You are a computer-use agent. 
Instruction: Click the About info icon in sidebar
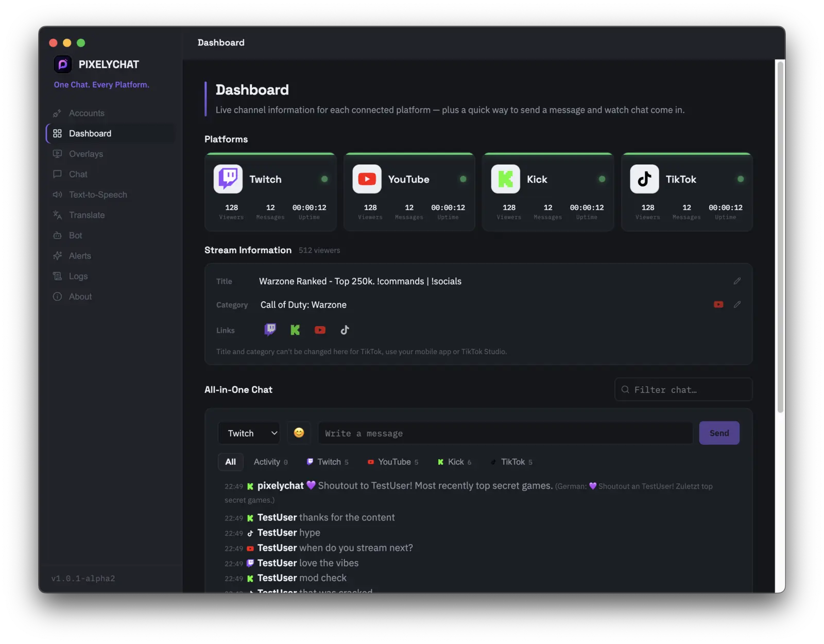(57, 297)
